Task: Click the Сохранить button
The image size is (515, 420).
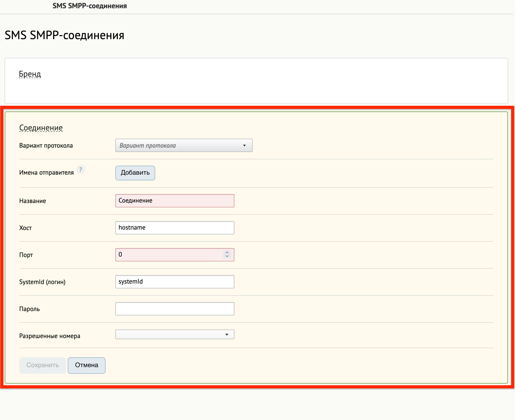Action: [x=43, y=365]
